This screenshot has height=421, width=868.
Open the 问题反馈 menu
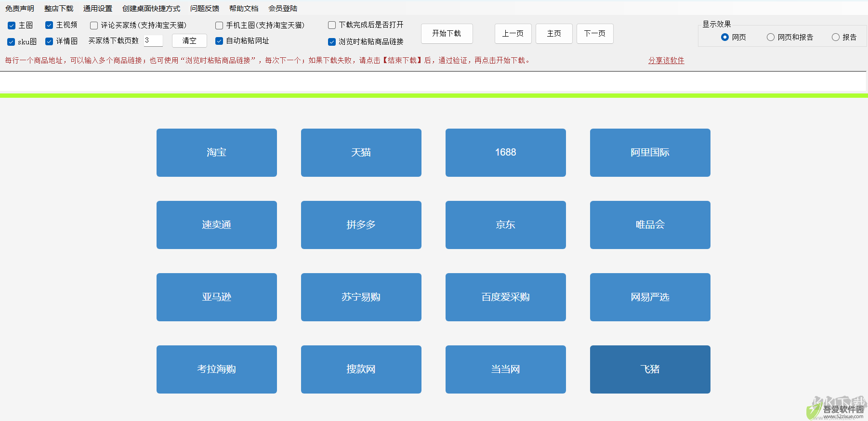[205, 8]
